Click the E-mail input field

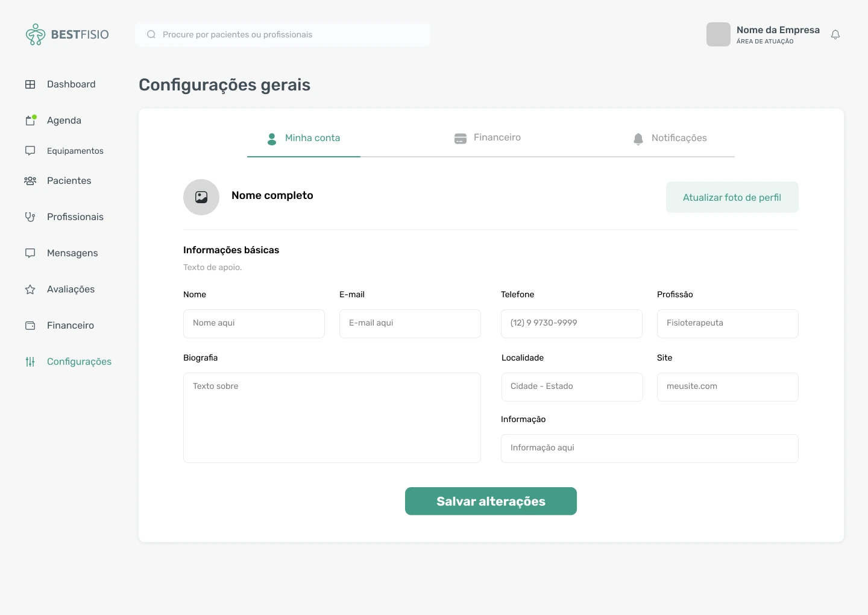tap(410, 324)
